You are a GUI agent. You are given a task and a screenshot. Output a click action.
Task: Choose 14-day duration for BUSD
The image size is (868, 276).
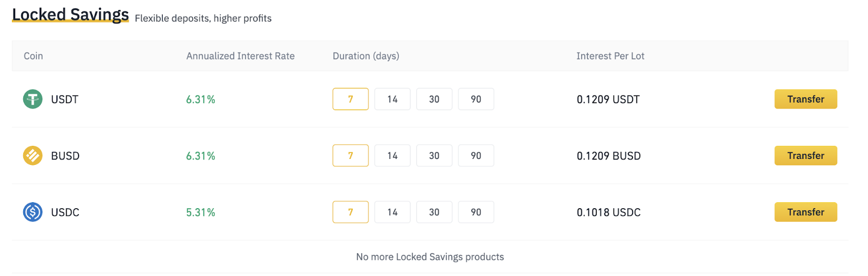(392, 156)
